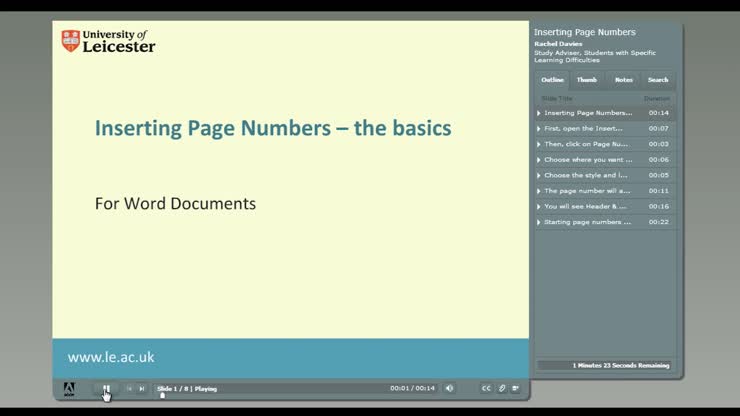Skip to the next slide
Image resolution: width=740 pixels, height=416 pixels.
point(142,389)
